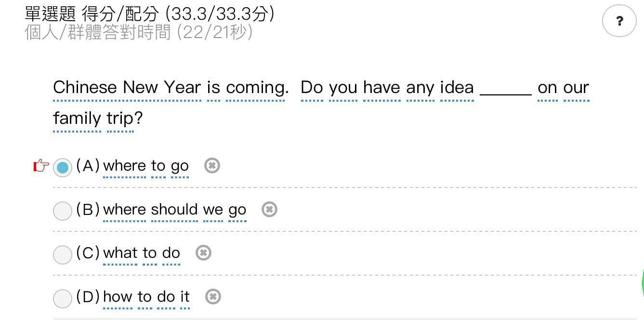Click the answer text 'what to do'
The height and width of the screenshot is (320, 644).
click(x=142, y=253)
